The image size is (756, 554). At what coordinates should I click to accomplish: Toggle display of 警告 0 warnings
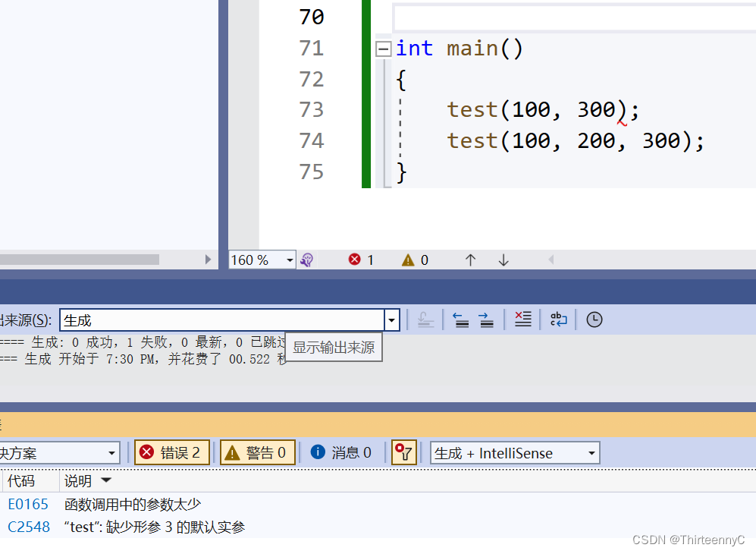258,452
